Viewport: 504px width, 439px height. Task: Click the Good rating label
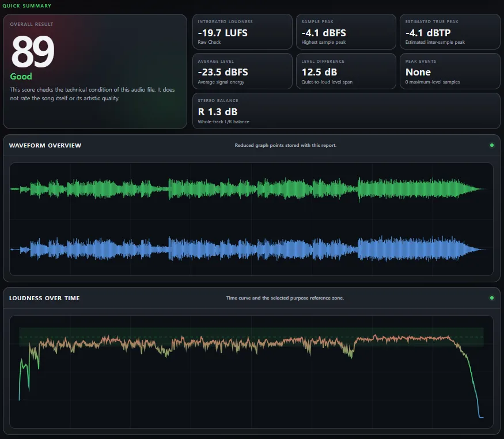coord(21,77)
